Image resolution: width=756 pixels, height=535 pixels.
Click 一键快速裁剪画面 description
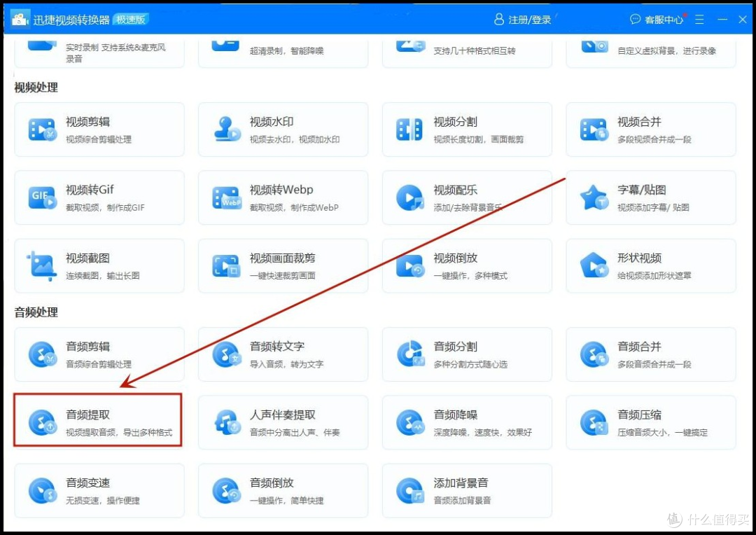(283, 275)
